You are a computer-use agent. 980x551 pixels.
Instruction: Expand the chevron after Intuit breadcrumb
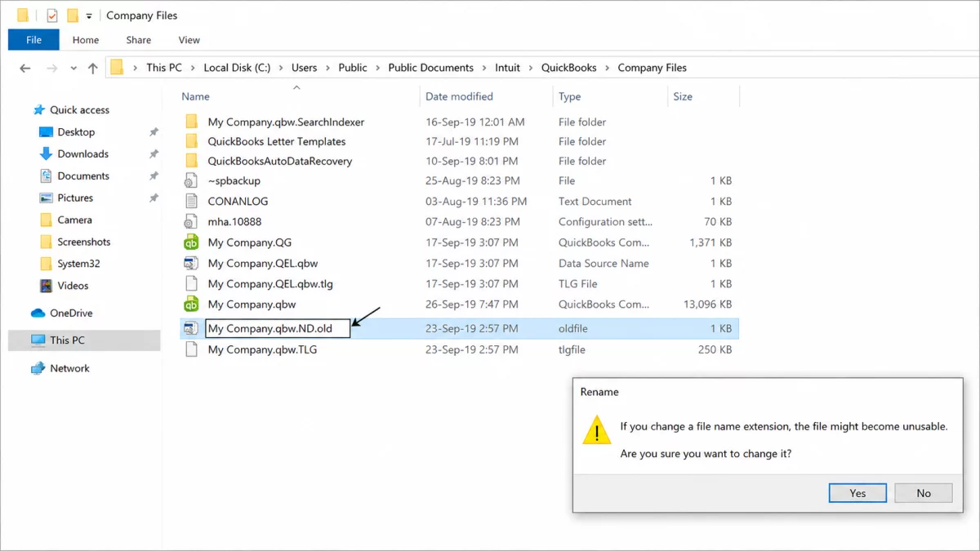(x=531, y=68)
